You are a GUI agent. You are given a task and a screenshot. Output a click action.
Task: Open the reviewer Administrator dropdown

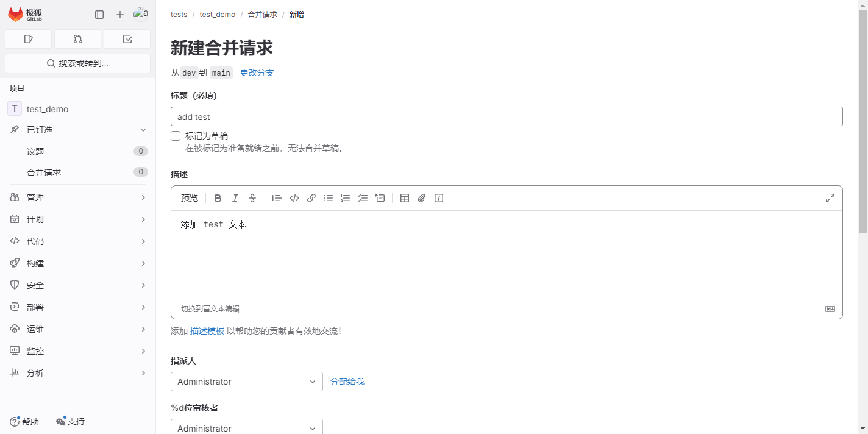coord(246,427)
